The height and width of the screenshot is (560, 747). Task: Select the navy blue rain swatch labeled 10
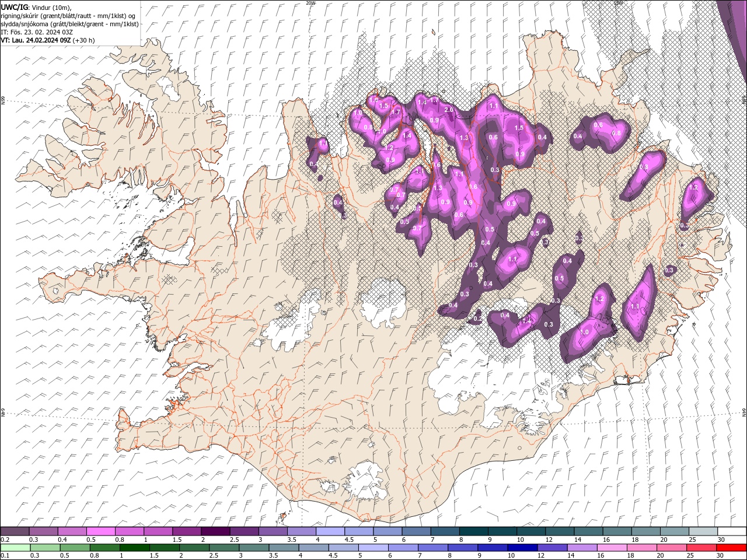(522, 548)
